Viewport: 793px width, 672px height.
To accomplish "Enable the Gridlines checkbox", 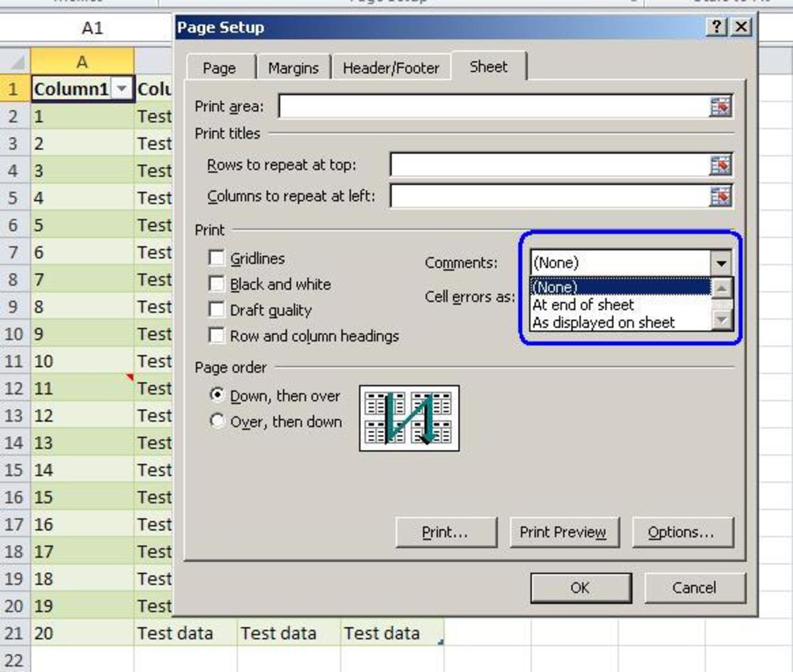I will point(217,258).
